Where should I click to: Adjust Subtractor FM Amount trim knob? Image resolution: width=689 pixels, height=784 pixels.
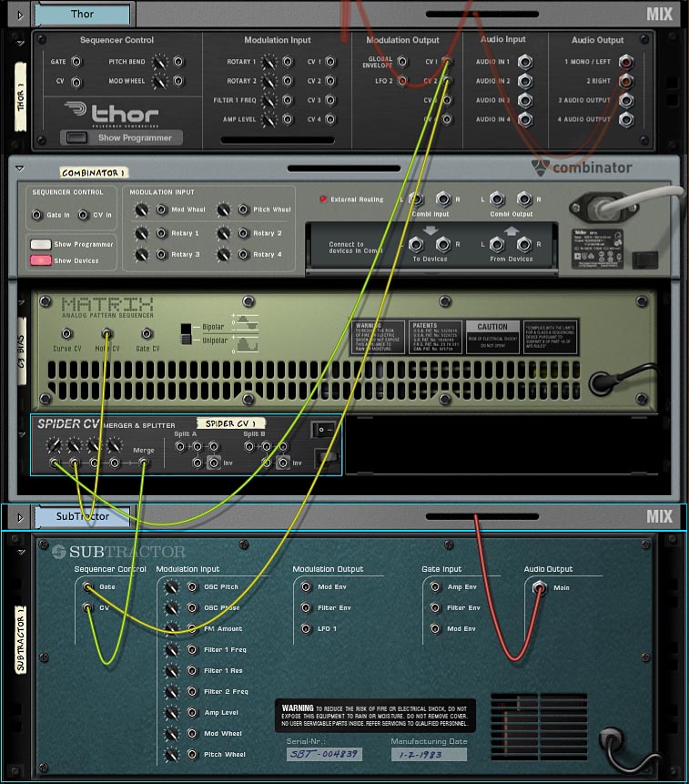pyautogui.click(x=171, y=629)
